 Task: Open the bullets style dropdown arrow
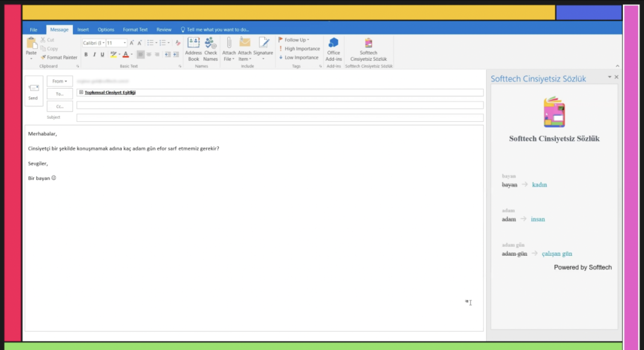coord(156,43)
